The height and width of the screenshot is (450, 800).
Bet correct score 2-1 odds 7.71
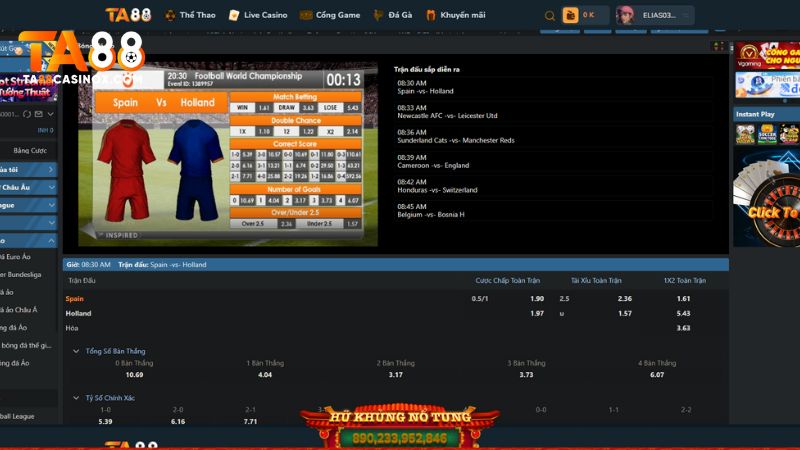pyautogui.click(x=250, y=422)
